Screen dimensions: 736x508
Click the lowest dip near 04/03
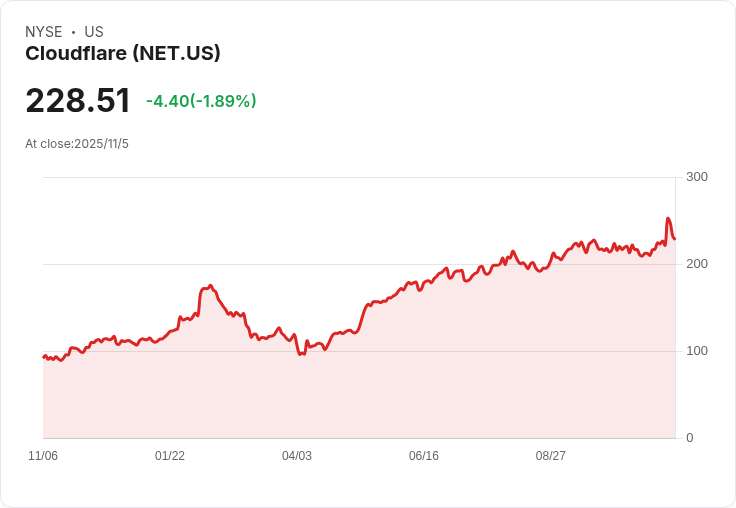tap(300, 354)
